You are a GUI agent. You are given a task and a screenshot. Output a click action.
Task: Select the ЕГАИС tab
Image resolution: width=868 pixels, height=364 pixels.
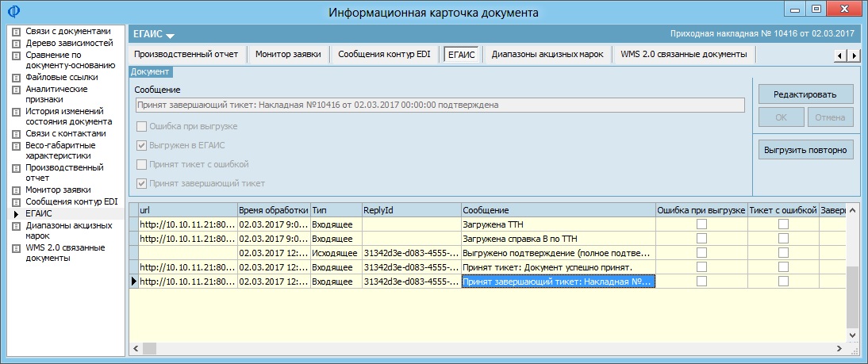(x=461, y=54)
